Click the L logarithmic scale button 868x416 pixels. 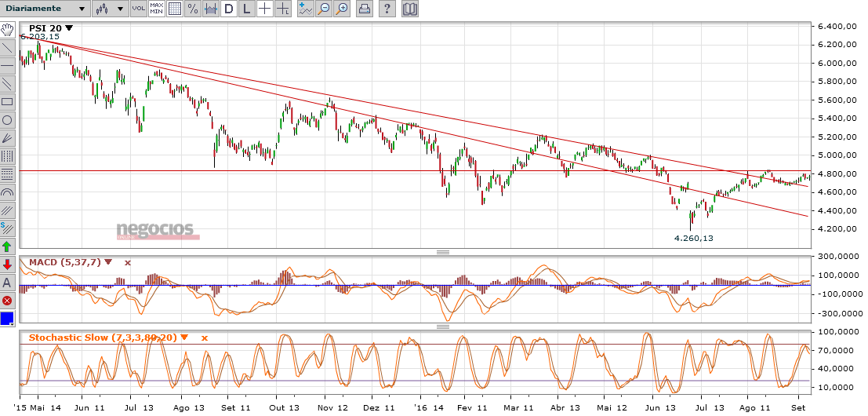[x=247, y=9]
